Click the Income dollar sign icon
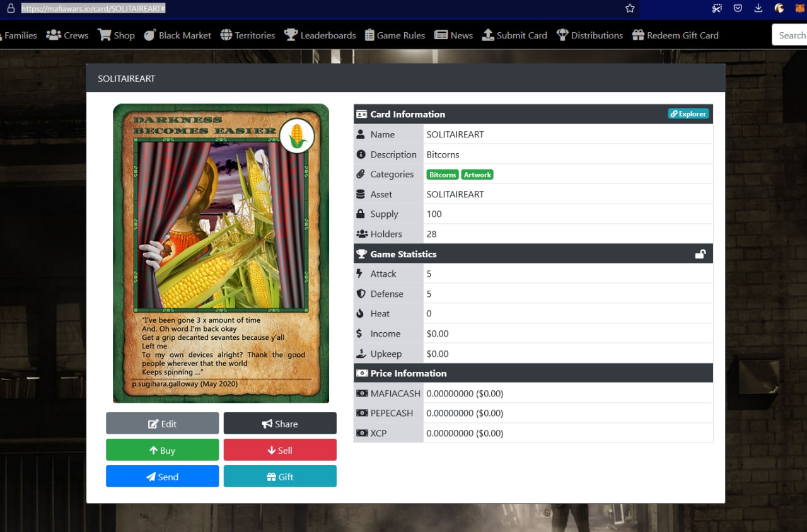 [359, 333]
